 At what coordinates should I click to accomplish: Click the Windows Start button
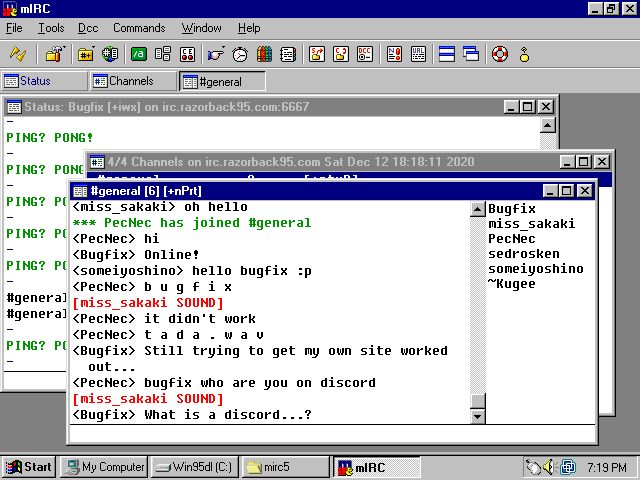(x=29, y=467)
